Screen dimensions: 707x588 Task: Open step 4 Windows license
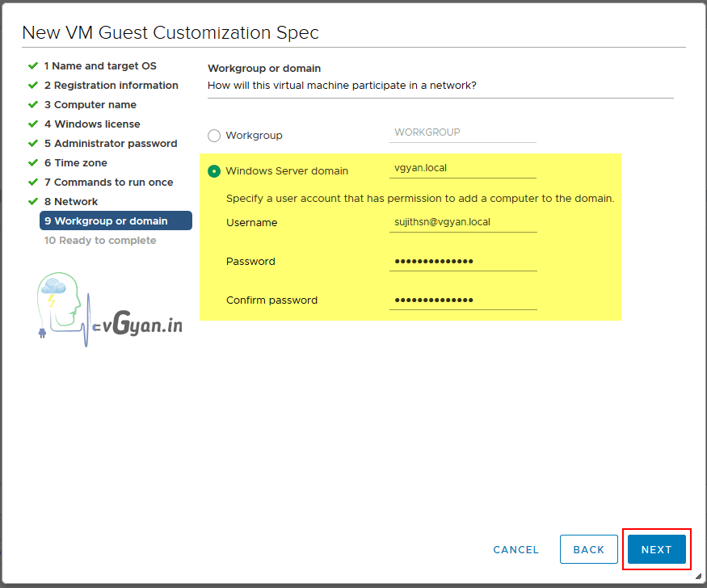(92, 124)
